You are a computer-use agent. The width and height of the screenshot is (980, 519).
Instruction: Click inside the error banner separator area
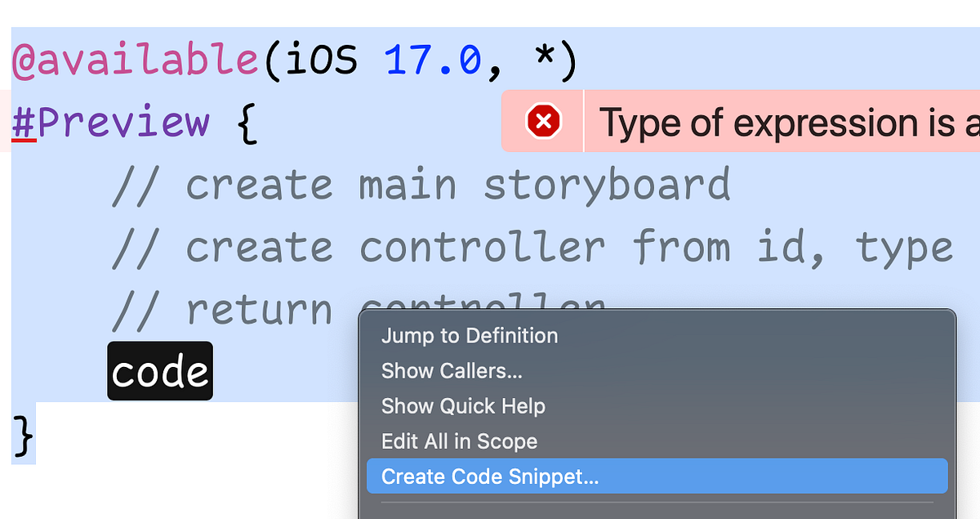[583, 122]
